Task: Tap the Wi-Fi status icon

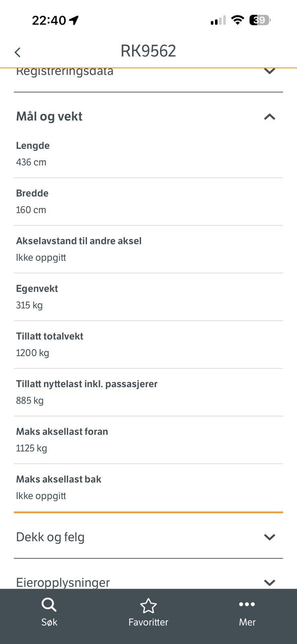Action: (x=238, y=20)
